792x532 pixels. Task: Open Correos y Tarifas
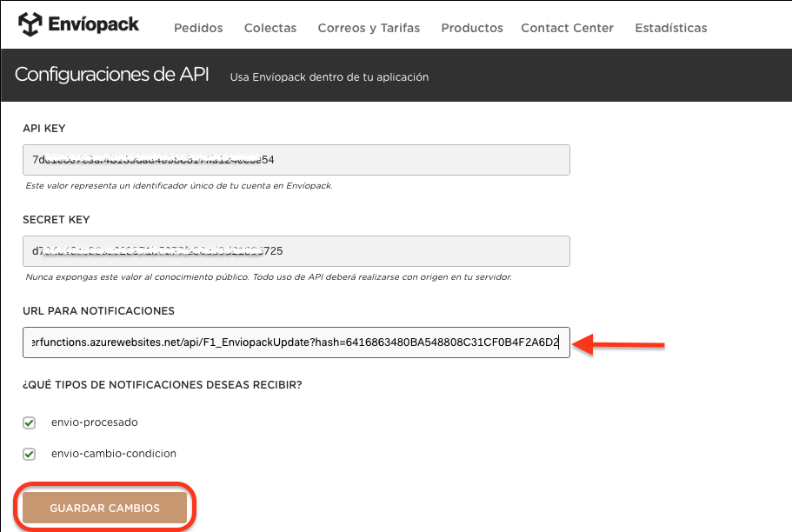369,28
